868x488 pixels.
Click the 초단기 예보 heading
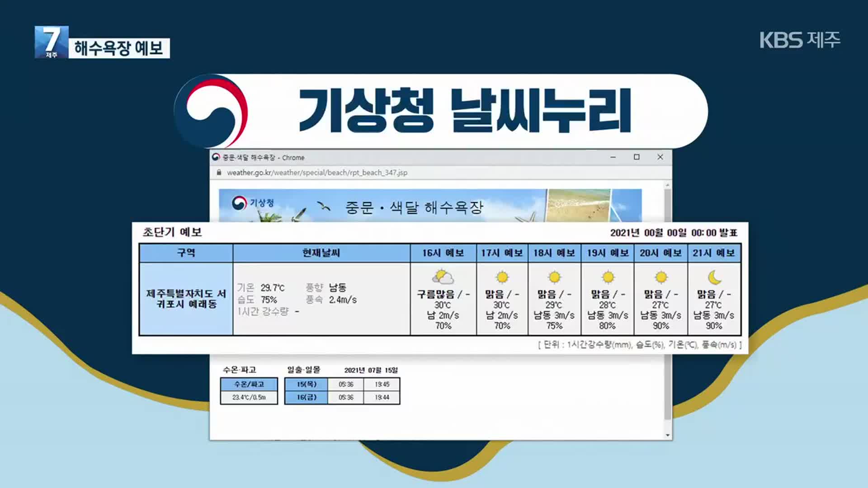pos(172,232)
